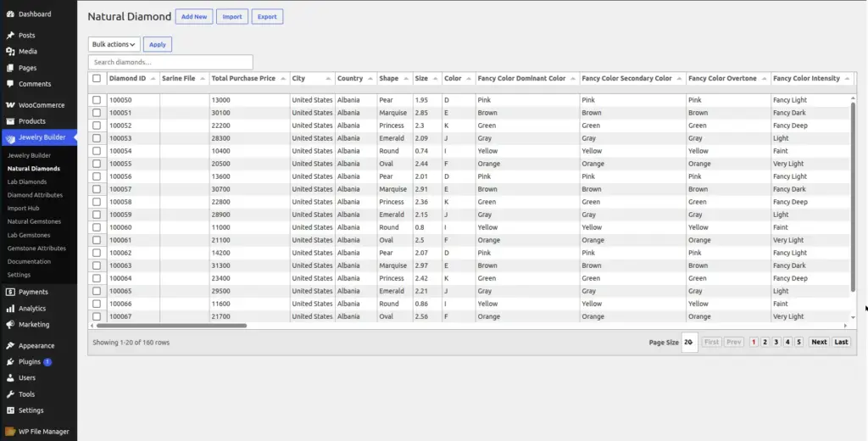The width and height of the screenshot is (868, 441).
Task: Tick the select-all header checkbox
Action: (x=97, y=79)
